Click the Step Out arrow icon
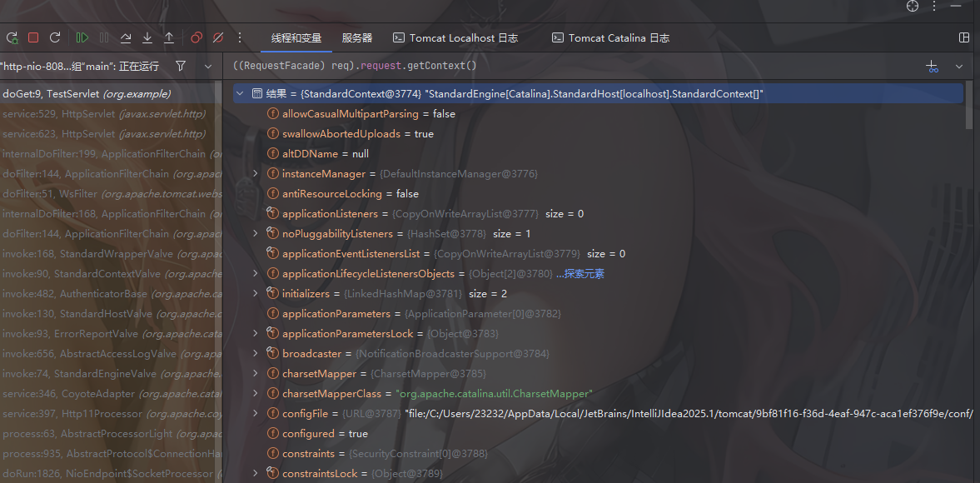The height and width of the screenshot is (483, 980). [169, 37]
